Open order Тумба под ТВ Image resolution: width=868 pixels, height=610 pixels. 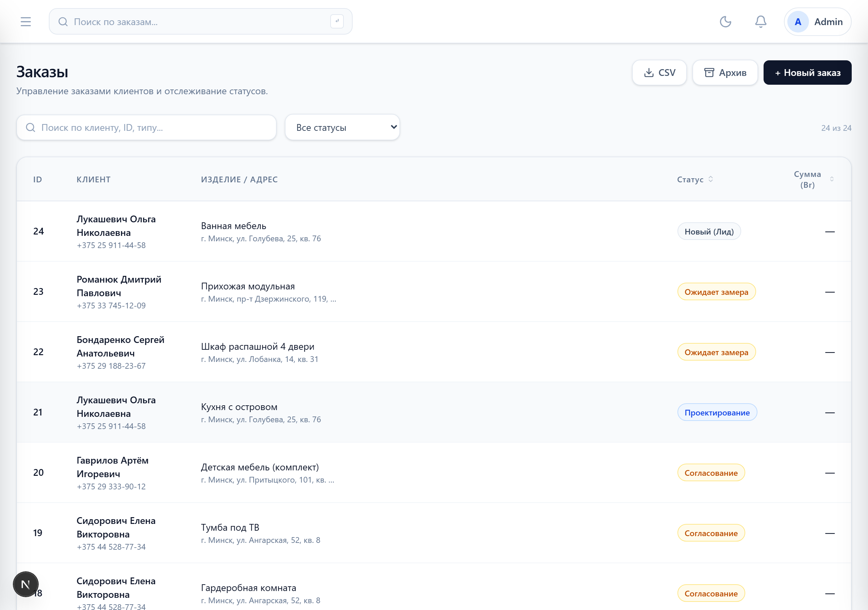click(230, 528)
